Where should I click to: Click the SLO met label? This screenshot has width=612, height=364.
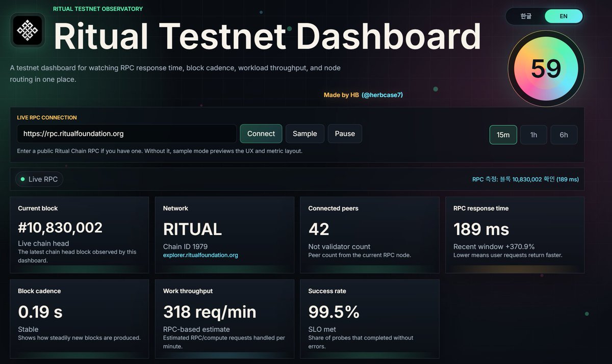point(322,329)
